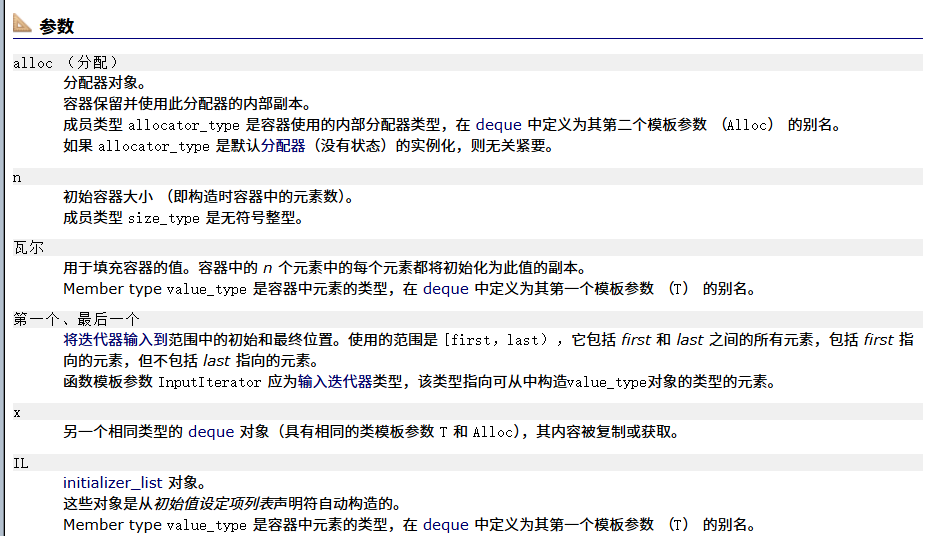Open the deque link in the x section
Screen dimensions: 929x536
click(211, 432)
